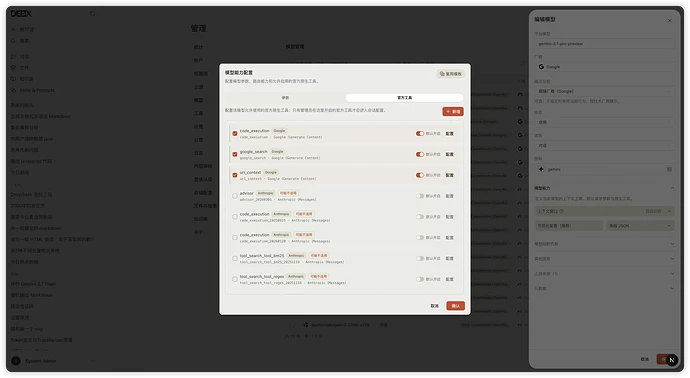
Task: Open 配置 for url_context row
Action: click(449, 175)
